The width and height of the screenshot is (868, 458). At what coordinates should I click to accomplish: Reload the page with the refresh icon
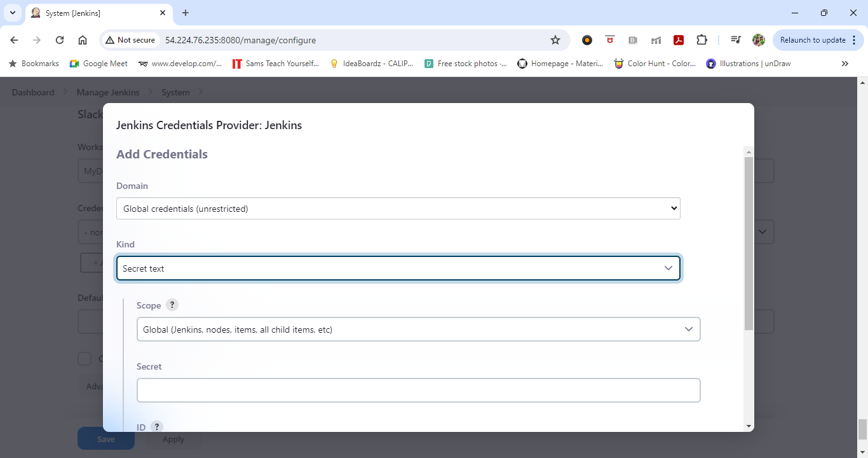[60, 40]
